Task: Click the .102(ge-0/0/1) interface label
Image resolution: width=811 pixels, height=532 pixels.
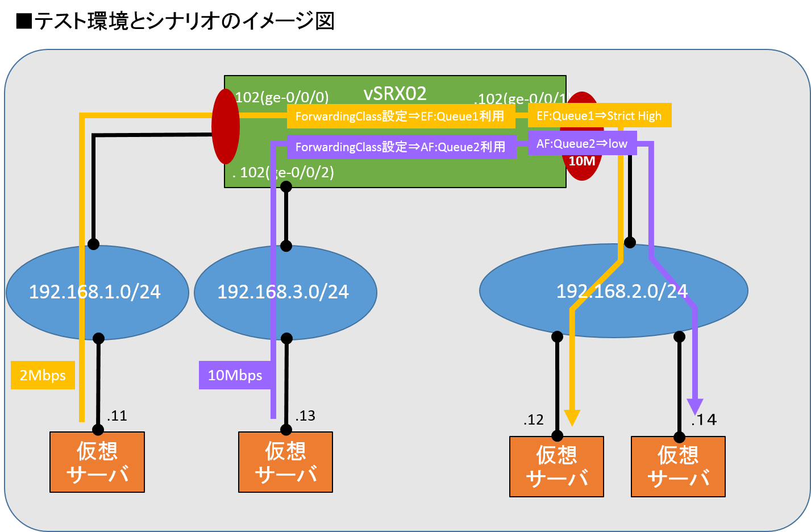Action: [x=520, y=99]
